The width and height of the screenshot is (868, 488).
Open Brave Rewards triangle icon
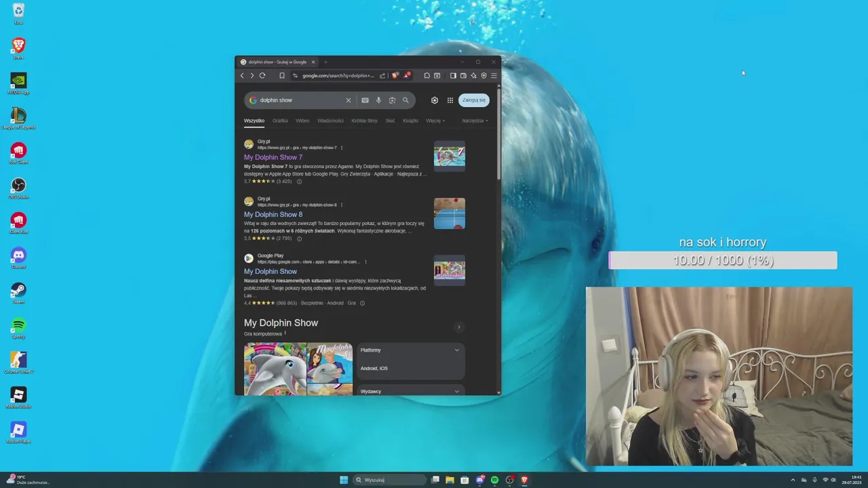407,75
